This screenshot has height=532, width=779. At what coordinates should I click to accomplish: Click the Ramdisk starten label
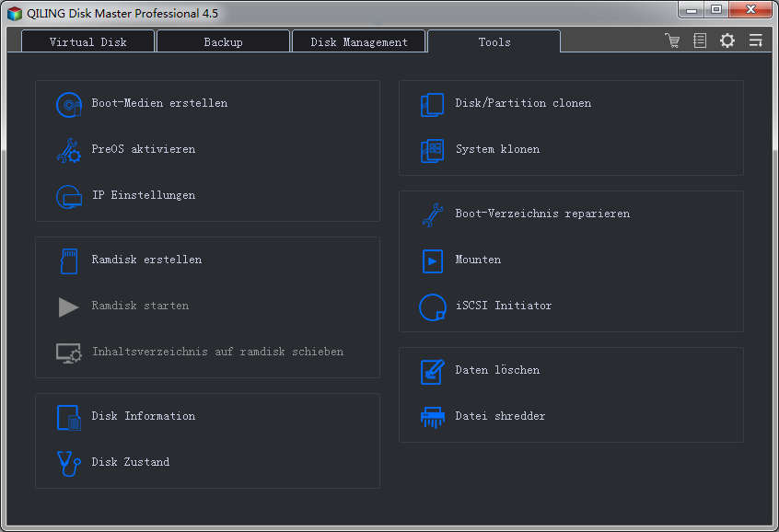(140, 306)
